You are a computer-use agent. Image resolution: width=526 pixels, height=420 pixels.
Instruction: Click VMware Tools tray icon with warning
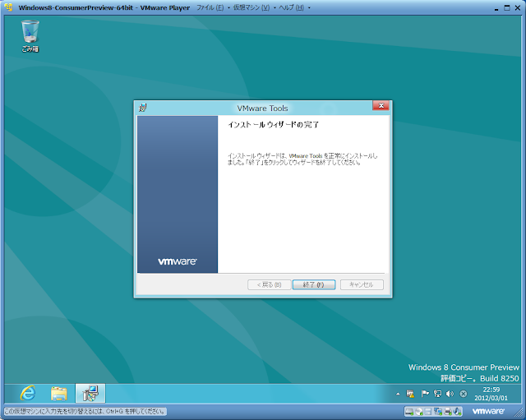coord(410,394)
